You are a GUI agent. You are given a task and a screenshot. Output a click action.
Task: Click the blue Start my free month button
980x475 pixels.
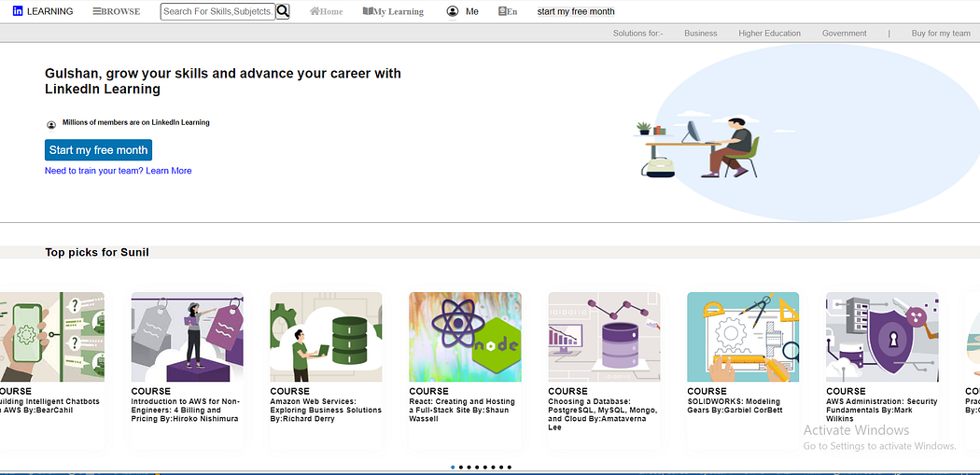[98, 150]
